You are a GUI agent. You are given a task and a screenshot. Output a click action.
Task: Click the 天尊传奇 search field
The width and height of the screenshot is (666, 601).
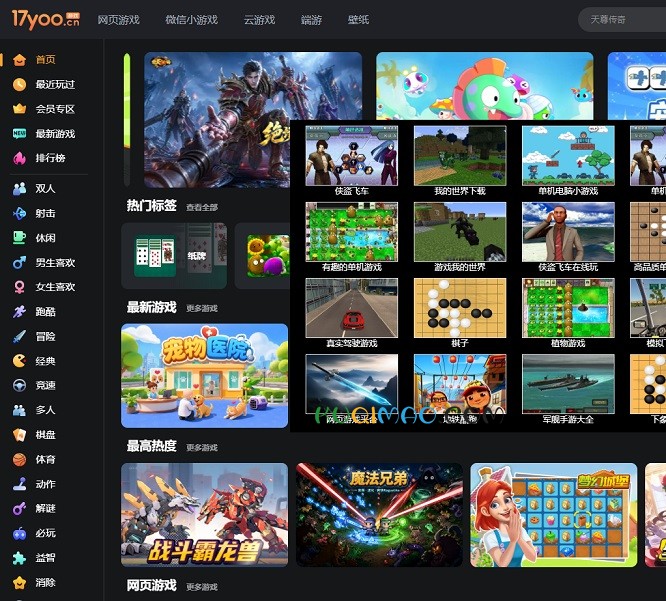point(622,20)
